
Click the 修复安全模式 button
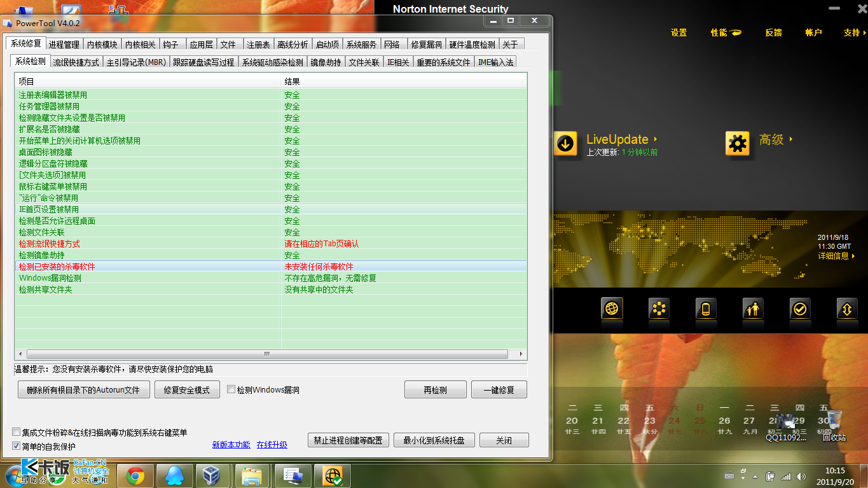pos(187,390)
